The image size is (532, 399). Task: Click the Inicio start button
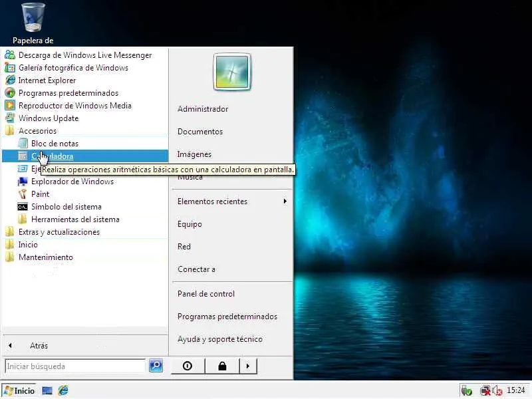tap(19, 390)
